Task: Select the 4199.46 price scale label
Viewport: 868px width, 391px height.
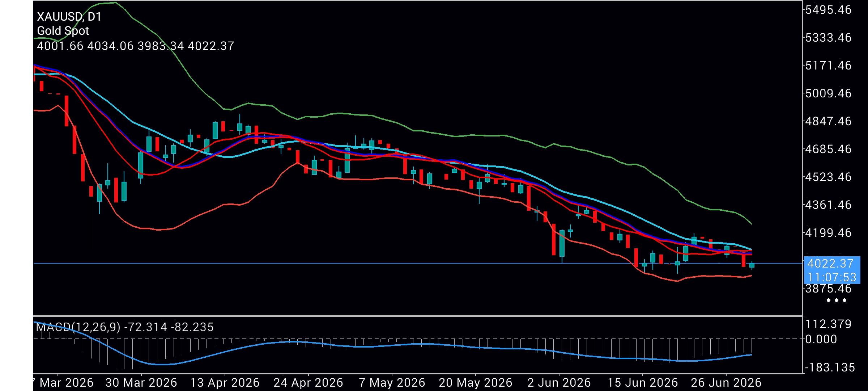Action: (x=829, y=232)
